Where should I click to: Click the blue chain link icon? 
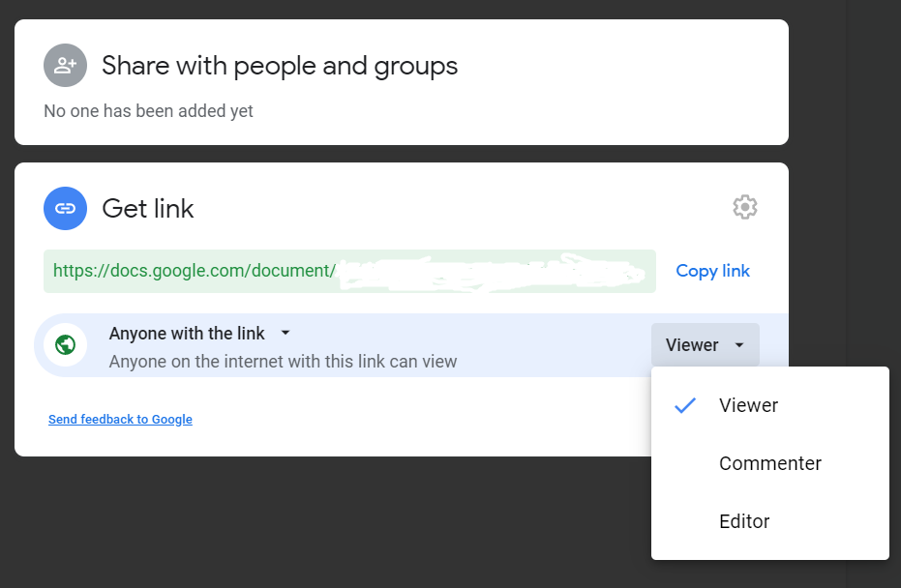click(x=65, y=208)
